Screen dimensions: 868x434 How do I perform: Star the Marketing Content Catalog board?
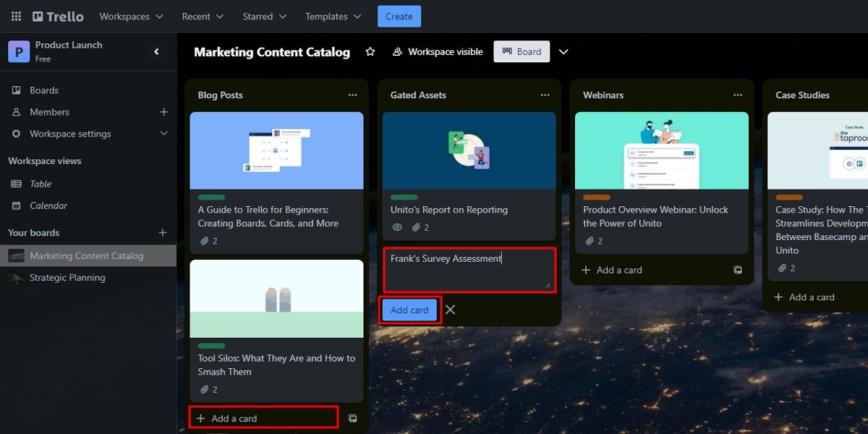[370, 51]
